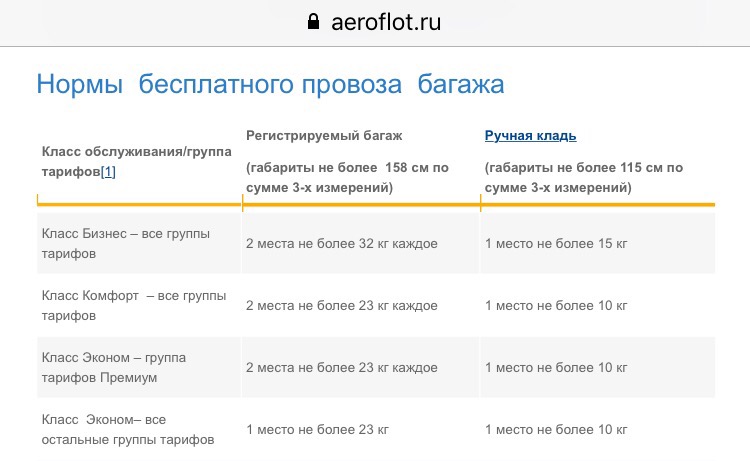Click the "2 места не более 32 кг" cell
750x461 pixels.
tap(342, 244)
